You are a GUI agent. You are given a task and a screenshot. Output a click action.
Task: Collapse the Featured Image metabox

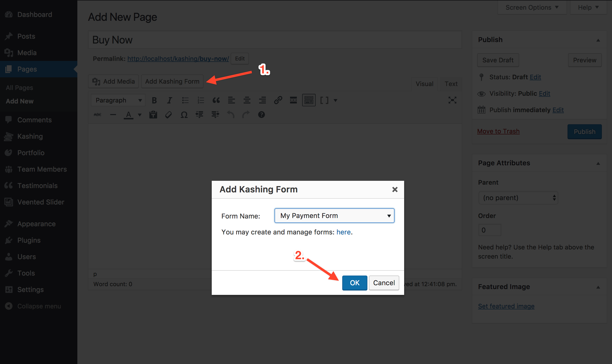point(598,287)
